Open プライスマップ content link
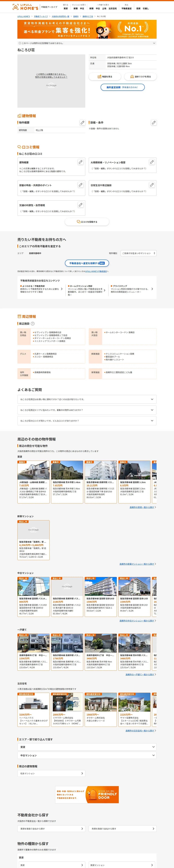The width and height of the screenshot is (174, 868). [132, 289]
